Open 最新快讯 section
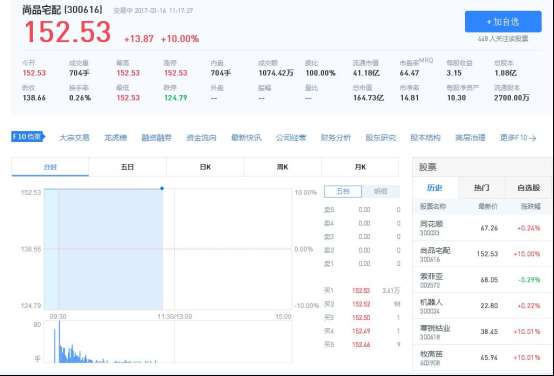 [x=246, y=137]
